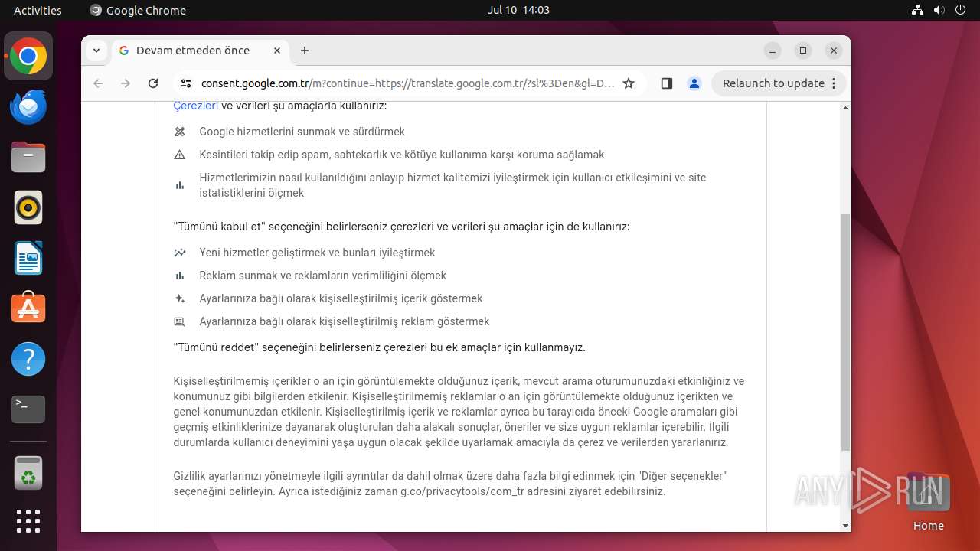The image size is (980, 551).
Task: Click the 'Tümünü kabul et' explanation sentence
Action: point(401,227)
